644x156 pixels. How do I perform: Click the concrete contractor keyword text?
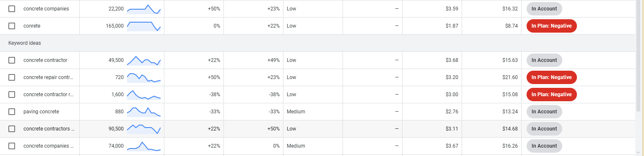45,60
